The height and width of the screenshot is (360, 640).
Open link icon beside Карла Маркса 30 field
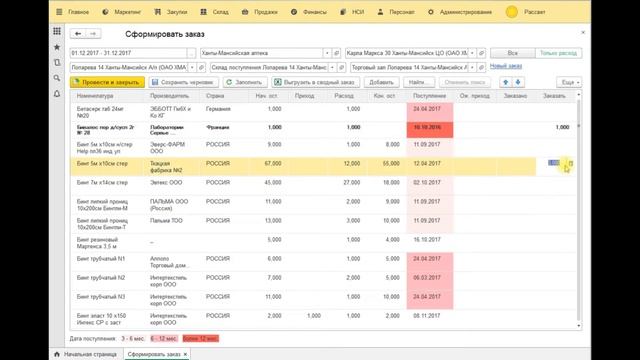point(481,53)
